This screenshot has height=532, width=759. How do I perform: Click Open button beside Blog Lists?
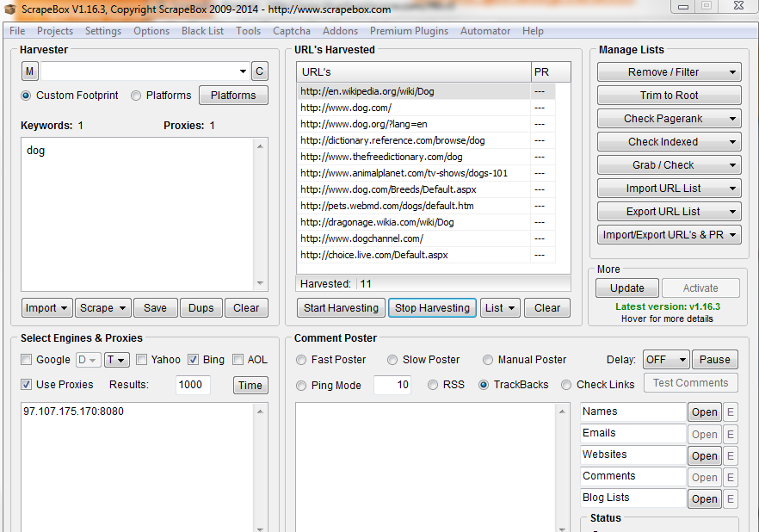[704, 498]
